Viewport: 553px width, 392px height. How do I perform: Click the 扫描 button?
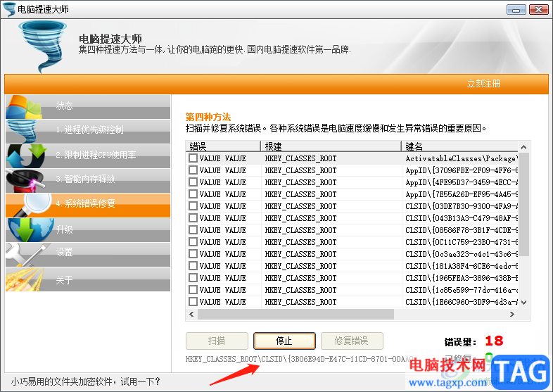(x=217, y=341)
